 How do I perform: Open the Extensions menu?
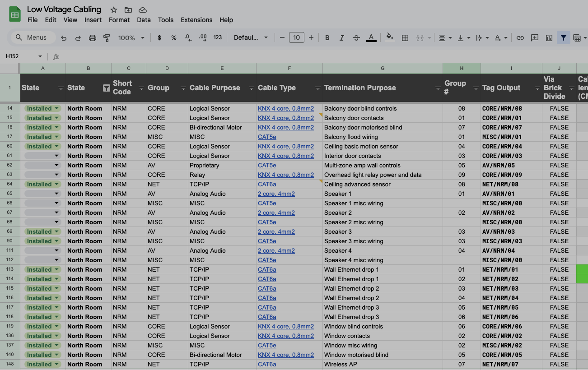click(x=196, y=20)
